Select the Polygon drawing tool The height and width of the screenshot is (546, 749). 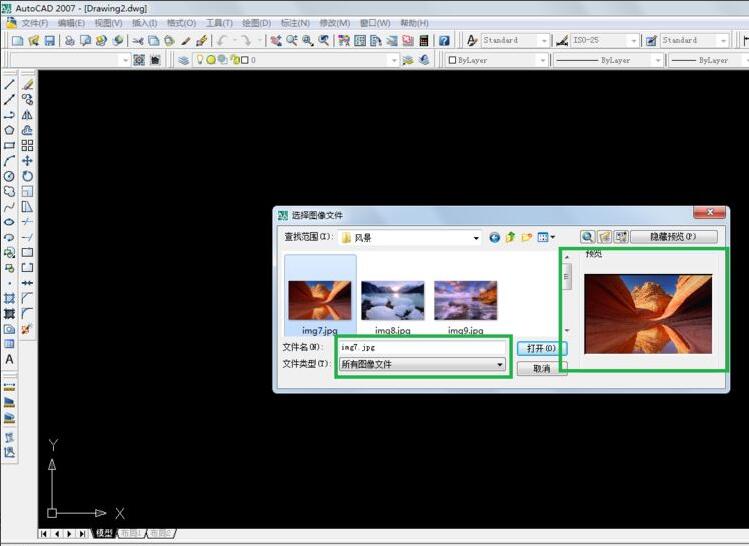pos(9,130)
